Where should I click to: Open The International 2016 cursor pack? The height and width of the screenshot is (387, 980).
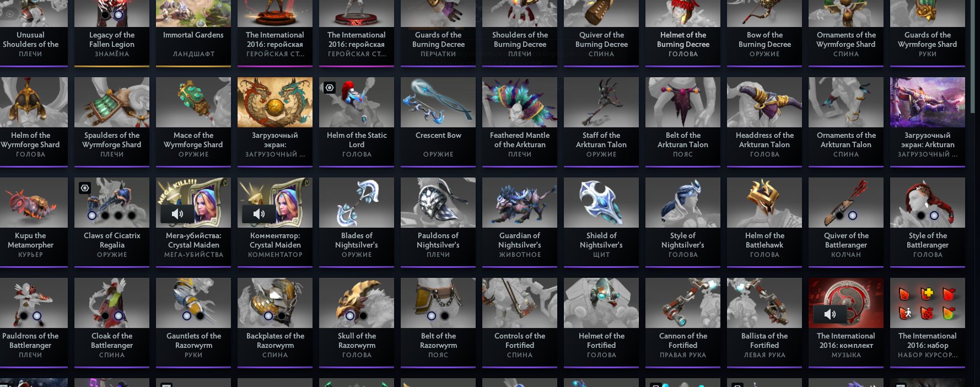928,321
